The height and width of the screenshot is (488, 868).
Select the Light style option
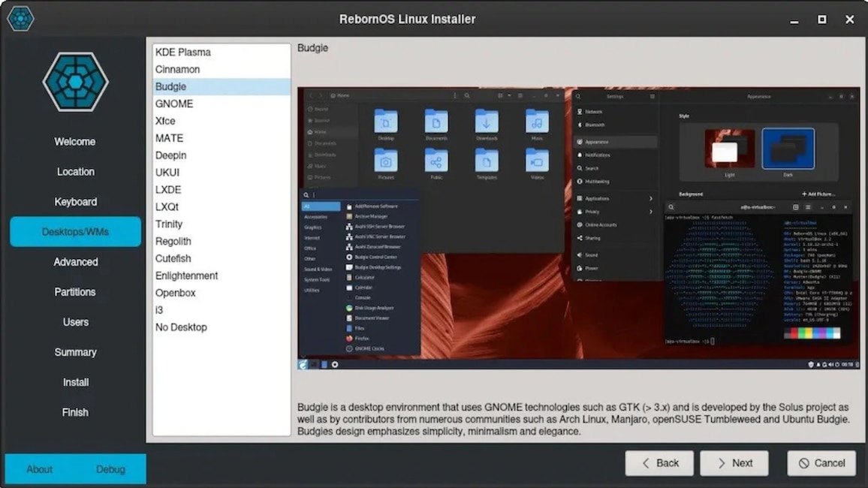click(x=730, y=150)
